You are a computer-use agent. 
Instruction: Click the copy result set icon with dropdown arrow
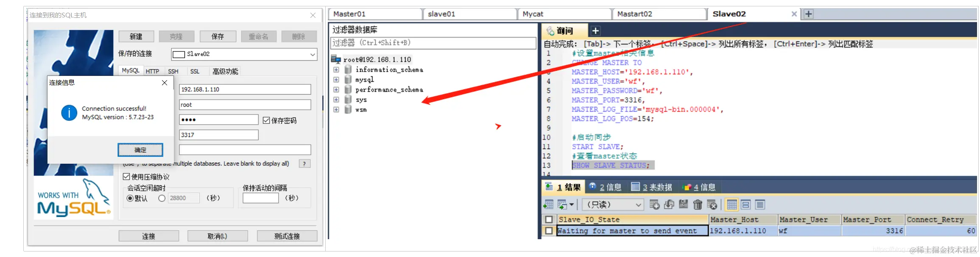[x=562, y=205]
